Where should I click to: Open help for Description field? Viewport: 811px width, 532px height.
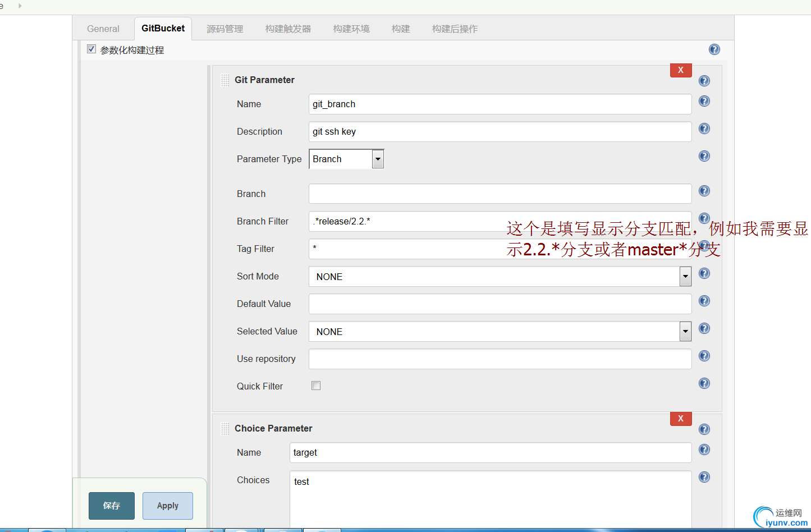[704, 129]
